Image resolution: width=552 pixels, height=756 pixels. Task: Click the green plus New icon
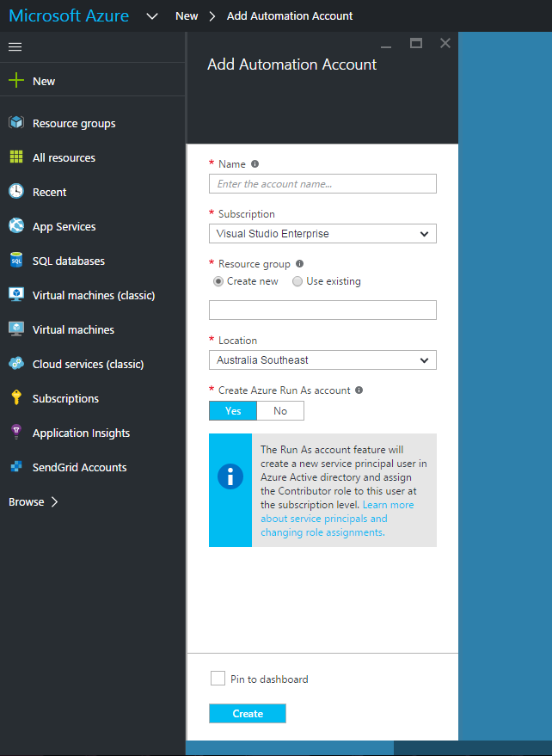(x=16, y=80)
